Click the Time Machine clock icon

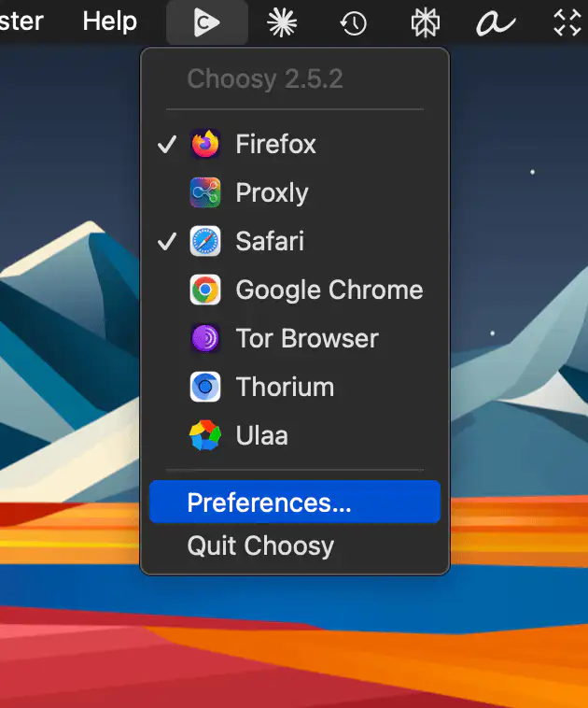(x=353, y=22)
